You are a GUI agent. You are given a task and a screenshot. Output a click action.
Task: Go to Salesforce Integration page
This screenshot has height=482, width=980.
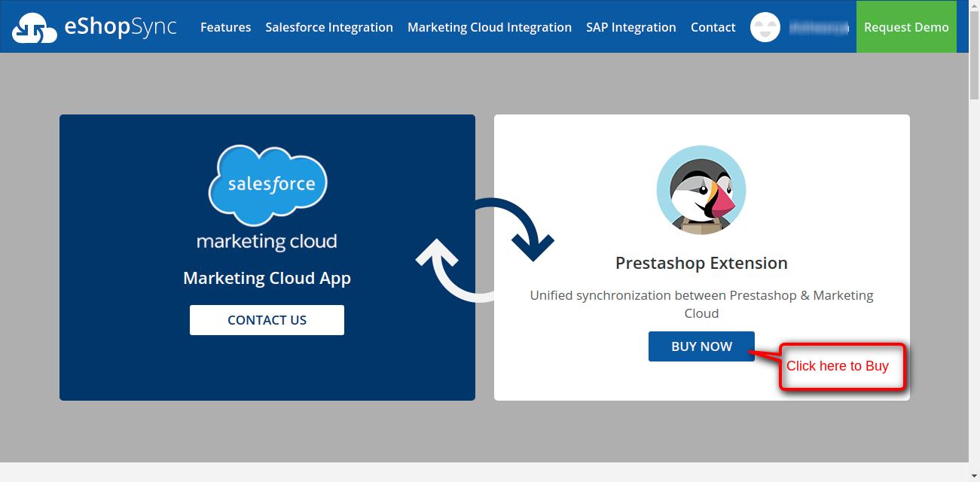click(x=329, y=27)
